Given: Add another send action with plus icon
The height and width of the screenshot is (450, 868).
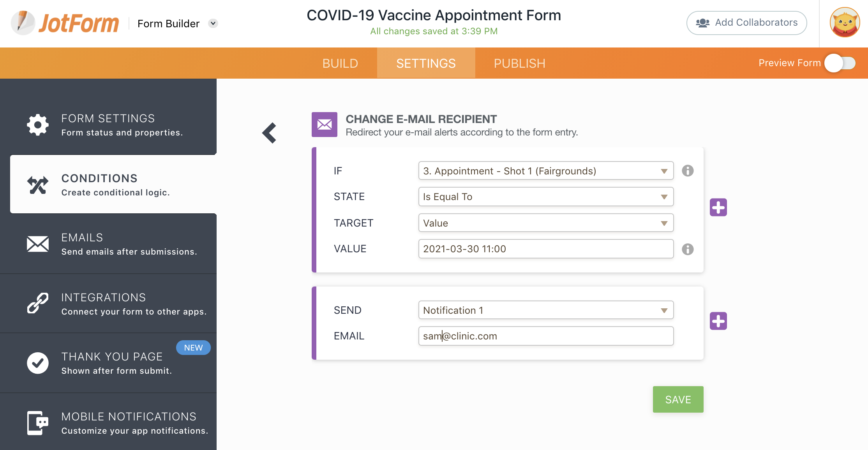Looking at the screenshot, I should pos(718,321).
